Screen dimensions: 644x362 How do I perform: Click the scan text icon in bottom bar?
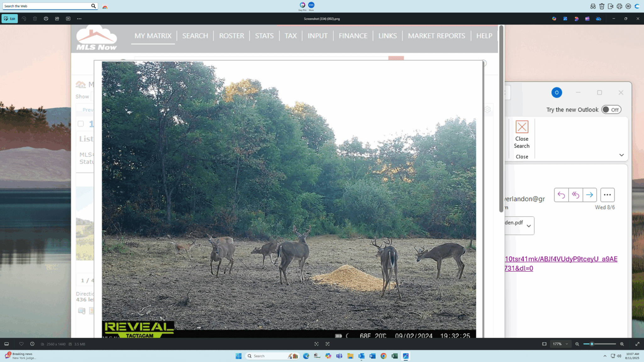click(x=327, y=344)
